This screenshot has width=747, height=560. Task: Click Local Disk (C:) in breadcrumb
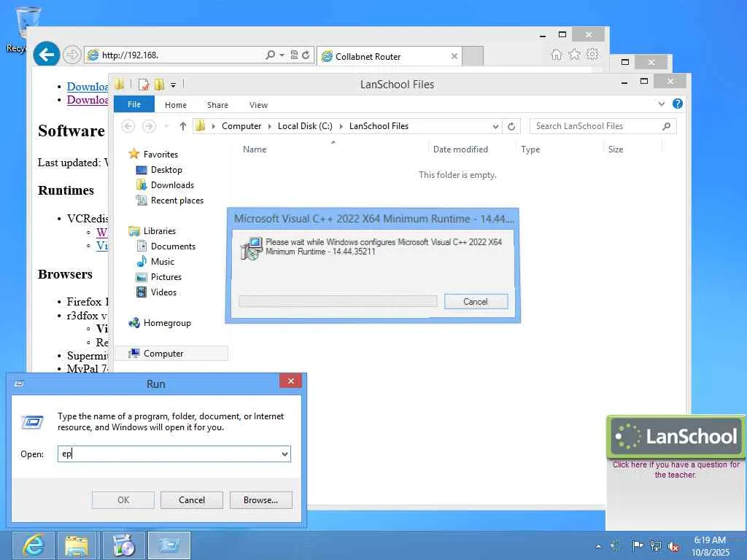click(305, 126)
